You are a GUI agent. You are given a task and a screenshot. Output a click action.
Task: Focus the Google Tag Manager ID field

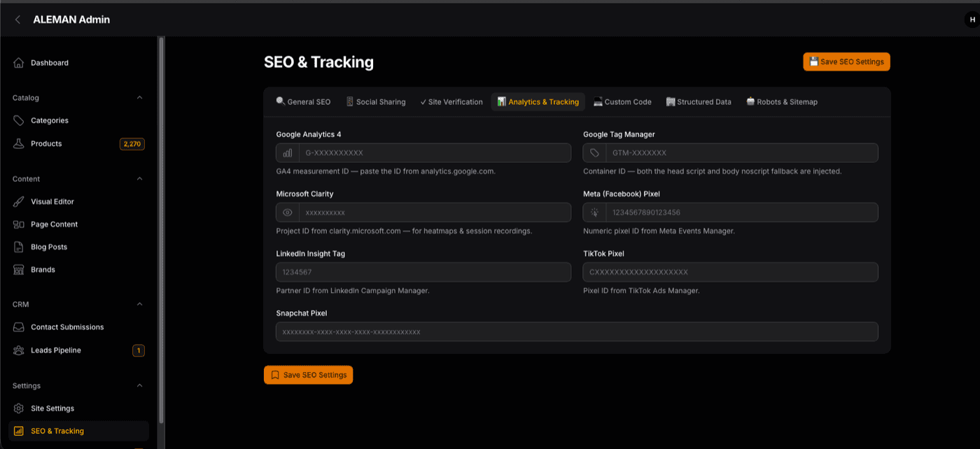(x=742, y=152)
